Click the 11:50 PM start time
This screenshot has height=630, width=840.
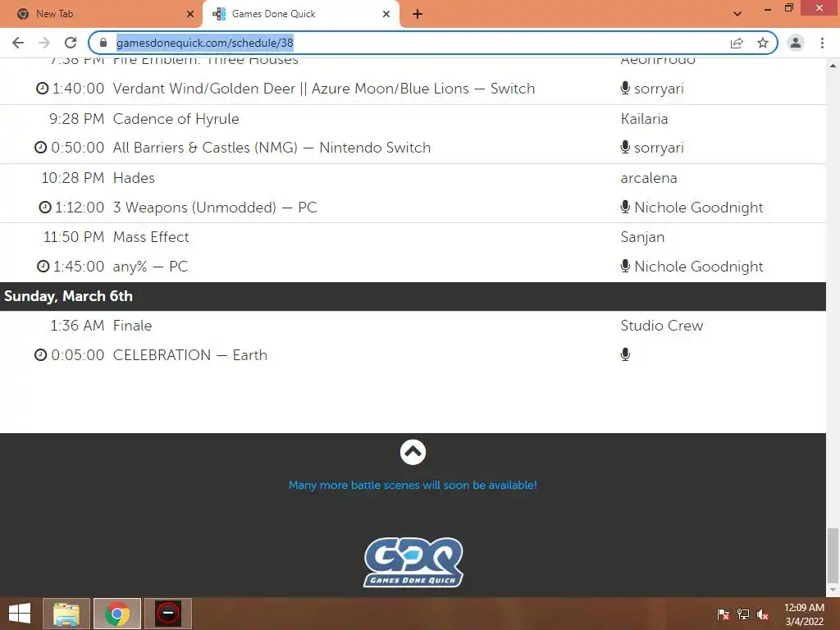click(74, 237)
